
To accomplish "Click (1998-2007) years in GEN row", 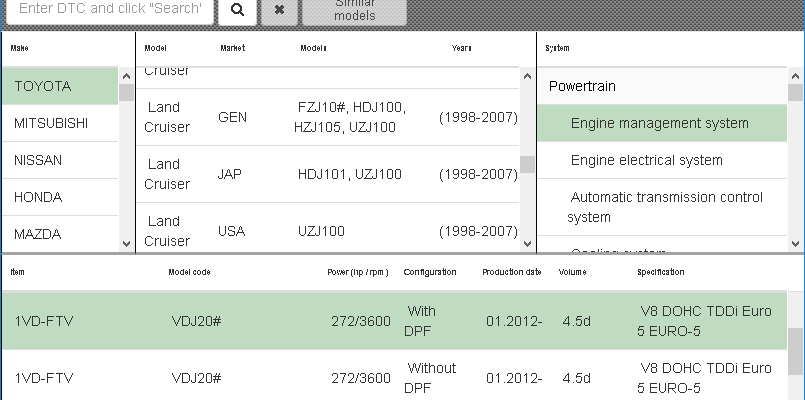I will (x=478, y=118).
